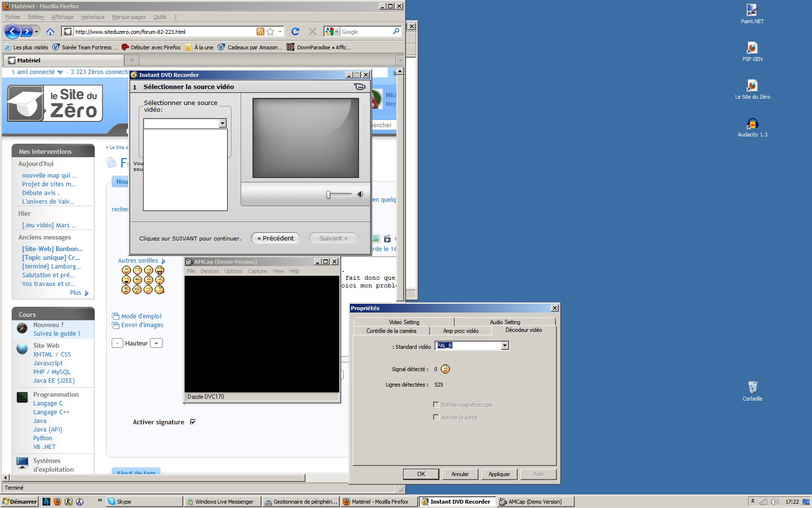Open the Standard vidéo PAL_B dropdown

tap(505, 345)
